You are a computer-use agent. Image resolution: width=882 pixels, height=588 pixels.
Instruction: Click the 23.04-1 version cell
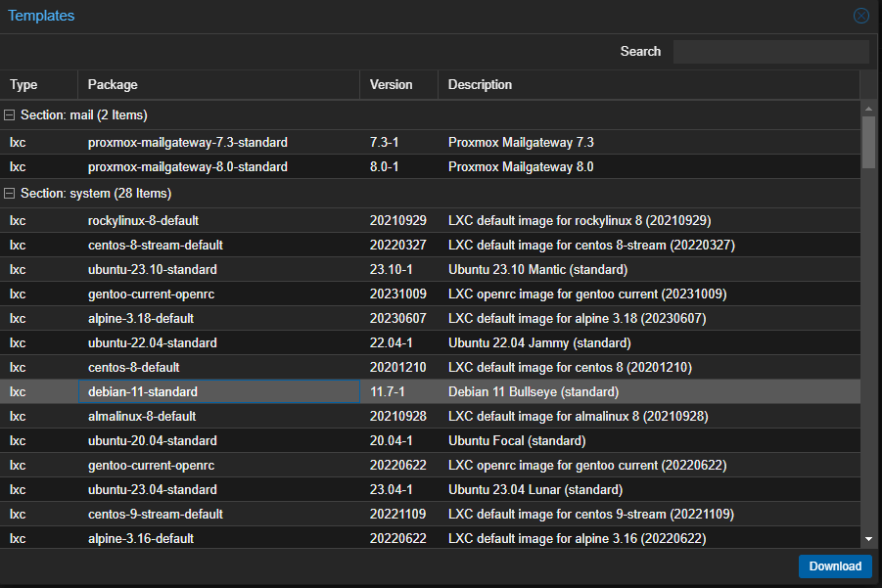(398, 489)
